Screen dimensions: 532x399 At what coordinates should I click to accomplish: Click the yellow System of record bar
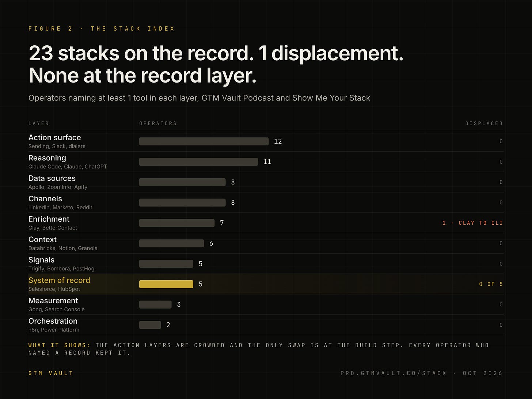pos(166,284)
